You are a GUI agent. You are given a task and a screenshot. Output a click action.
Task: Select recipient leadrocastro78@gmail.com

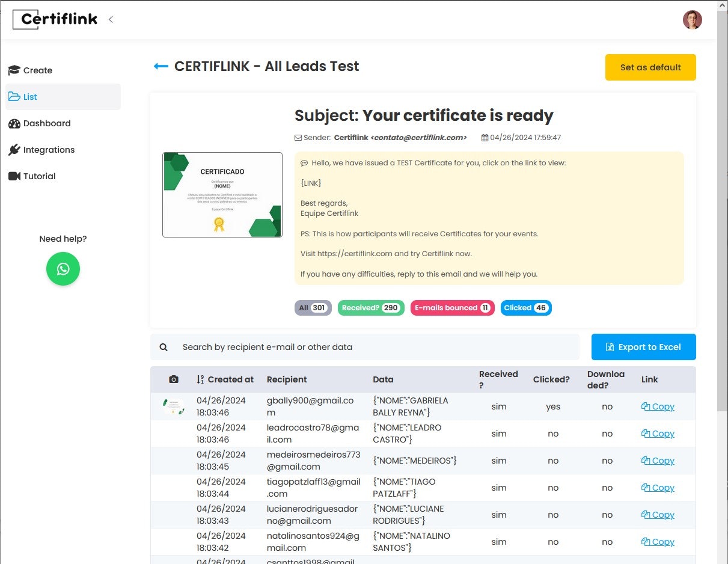pyautogui.click(x=313, y=434)
